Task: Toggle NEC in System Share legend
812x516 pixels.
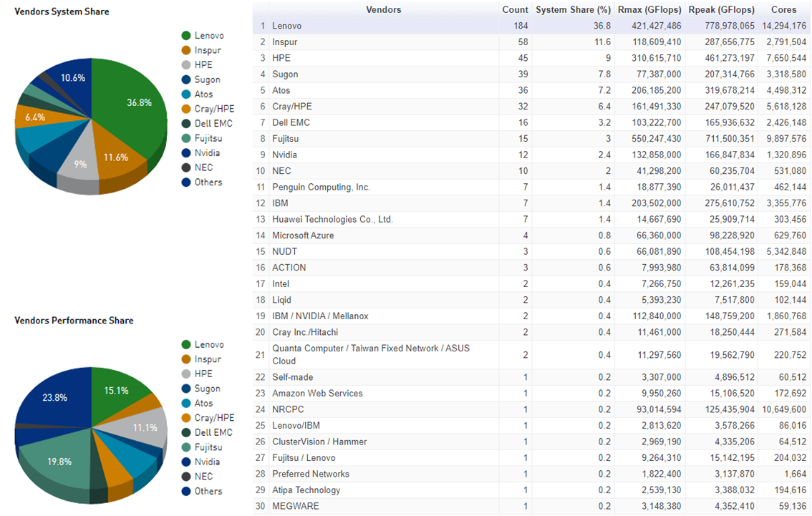Action: tap(198, 167)
